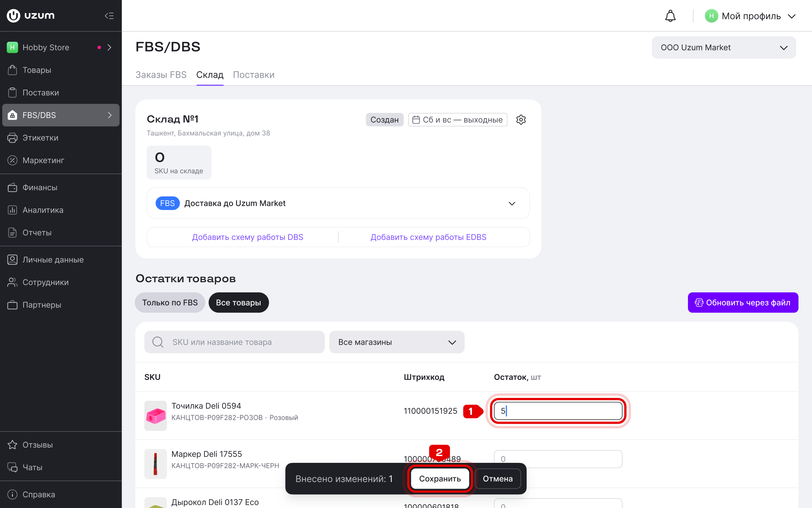
Task: Click Обновить через файл button
Action: (x=743, y=302)
